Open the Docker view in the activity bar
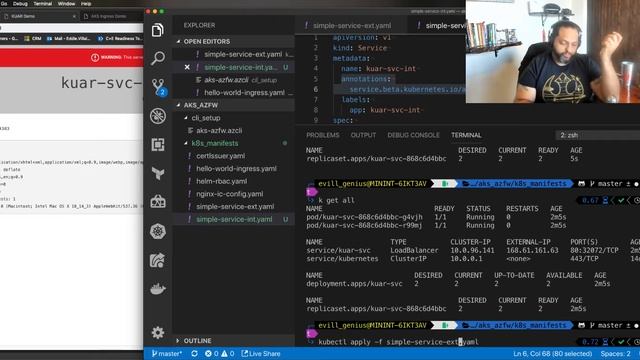Image resolution: width=640 pixels, height=360 pixels. click(158, 289)
